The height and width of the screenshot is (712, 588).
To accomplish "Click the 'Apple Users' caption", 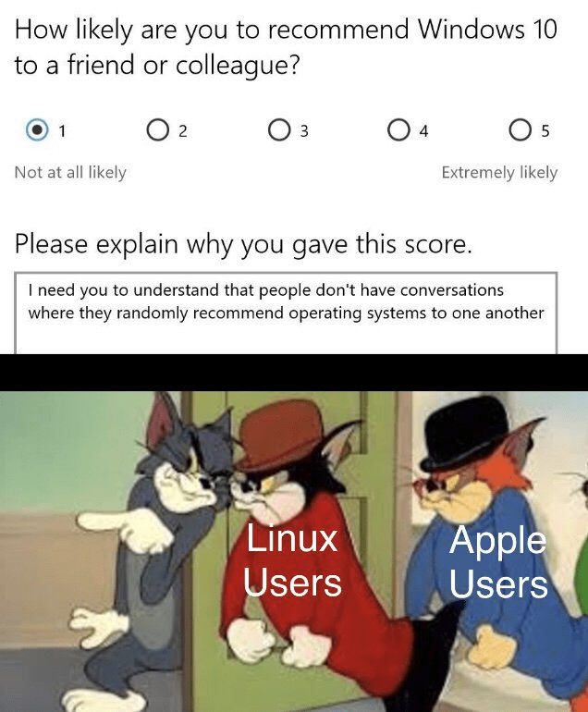I will [498, 561].
